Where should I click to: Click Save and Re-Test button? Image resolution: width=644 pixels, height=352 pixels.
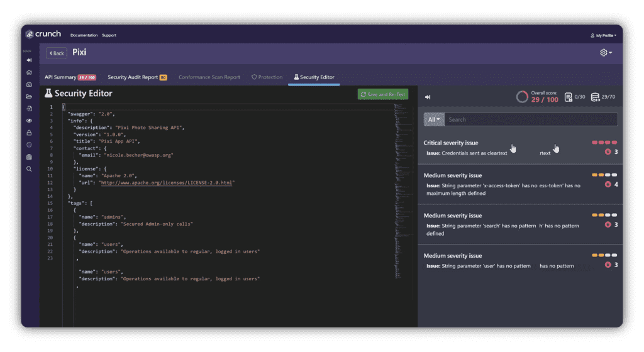click(x=383, y=94)
